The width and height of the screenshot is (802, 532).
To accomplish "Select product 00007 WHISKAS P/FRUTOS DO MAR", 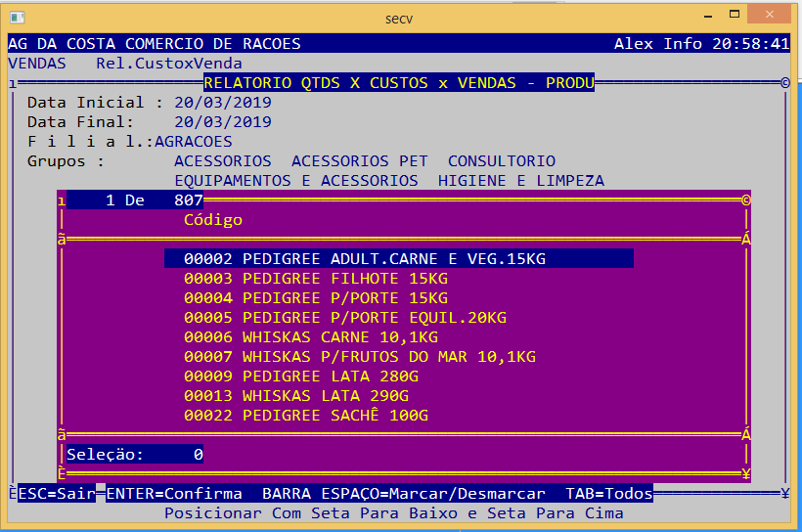I will click(360, 357).
